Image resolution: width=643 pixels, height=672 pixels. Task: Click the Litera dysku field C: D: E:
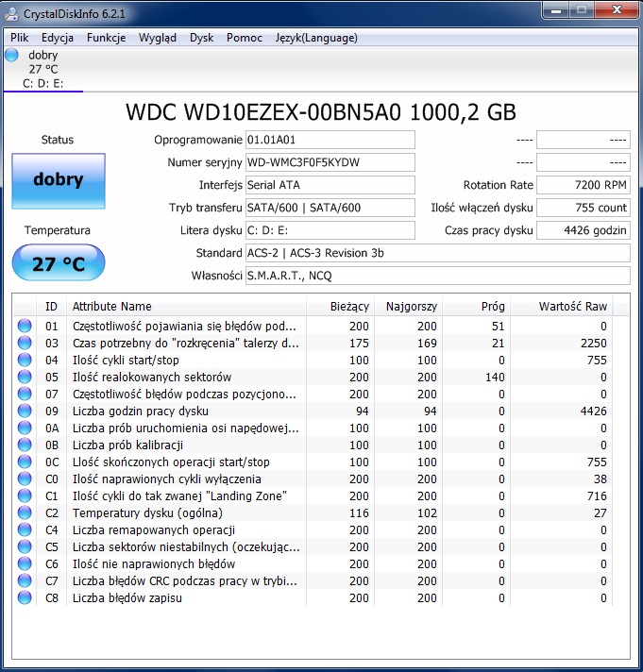pos(330,230)
